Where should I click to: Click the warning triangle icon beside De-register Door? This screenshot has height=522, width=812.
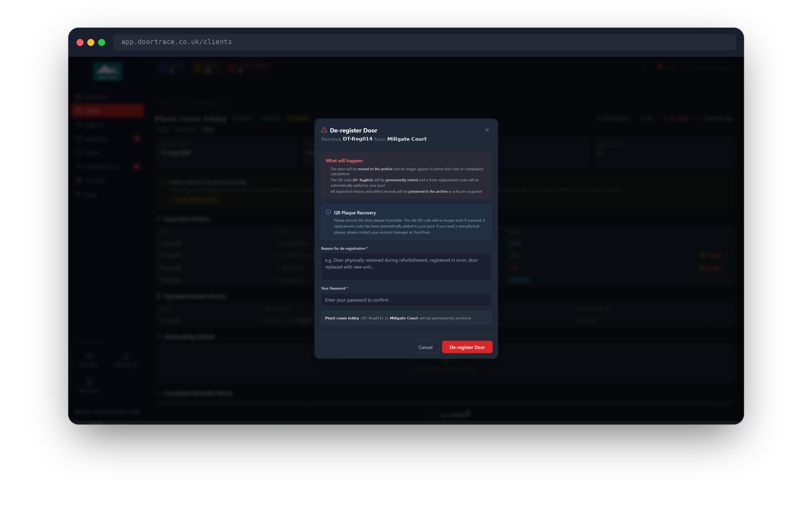click(x=324, y=130)
